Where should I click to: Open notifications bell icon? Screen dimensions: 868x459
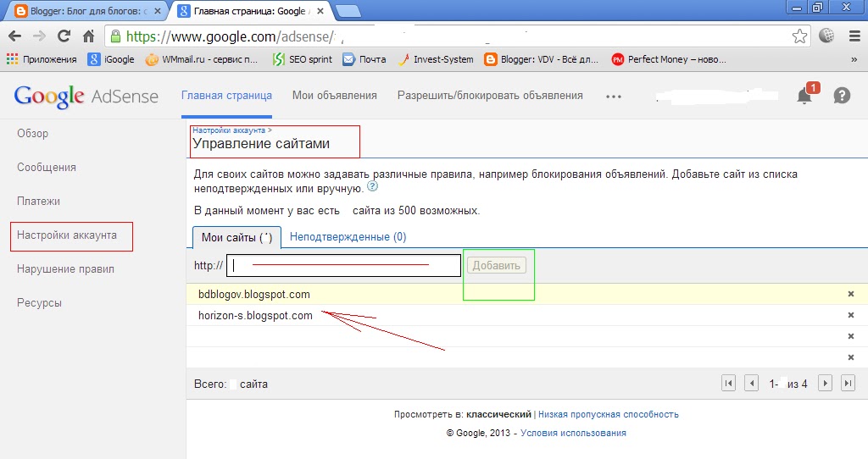(804, 96)
